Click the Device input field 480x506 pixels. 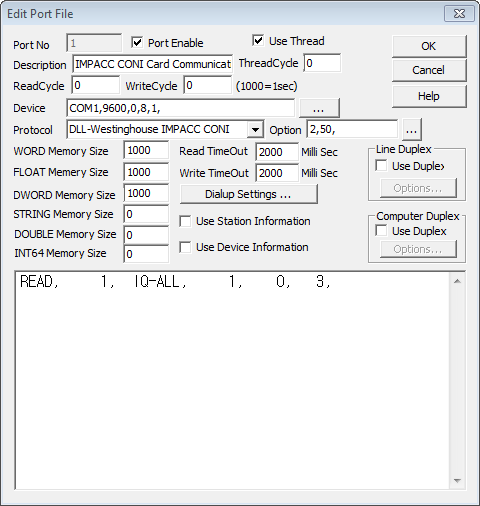click(181, 108)
